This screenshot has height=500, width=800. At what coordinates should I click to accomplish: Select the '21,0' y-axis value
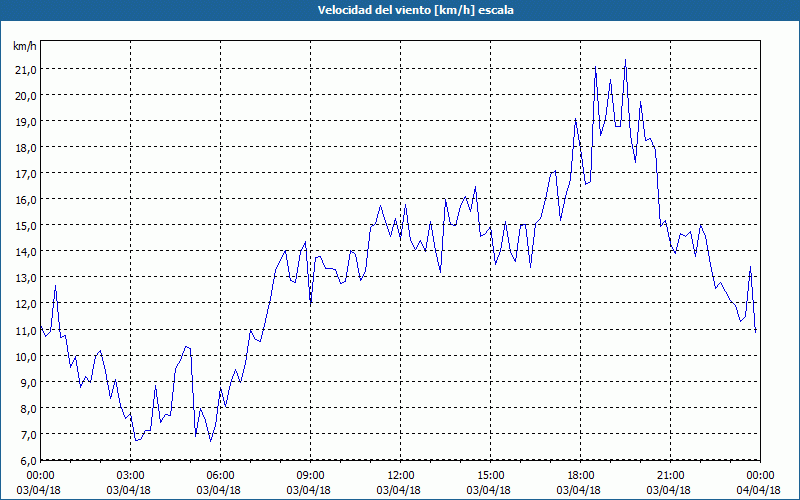click(26, 69)
